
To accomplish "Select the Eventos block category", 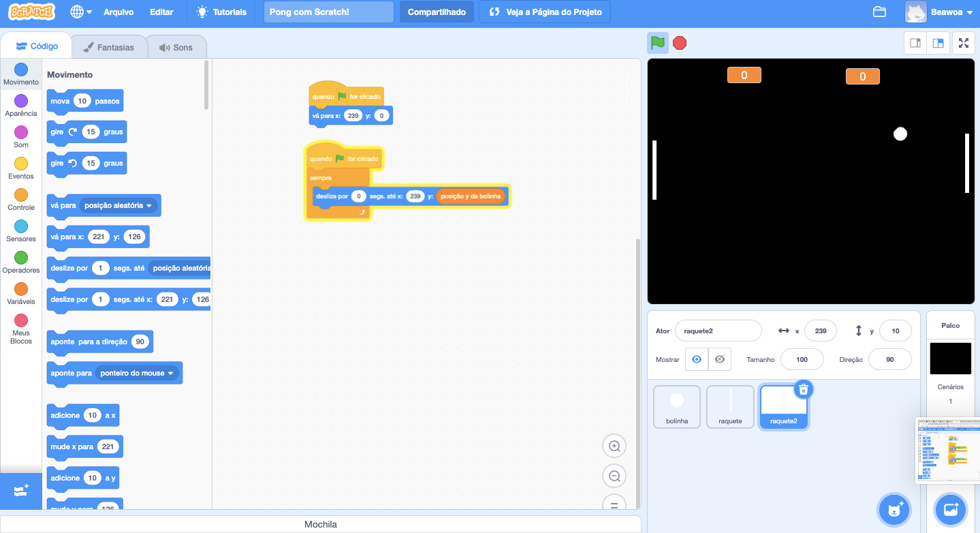I will (21, 168).
